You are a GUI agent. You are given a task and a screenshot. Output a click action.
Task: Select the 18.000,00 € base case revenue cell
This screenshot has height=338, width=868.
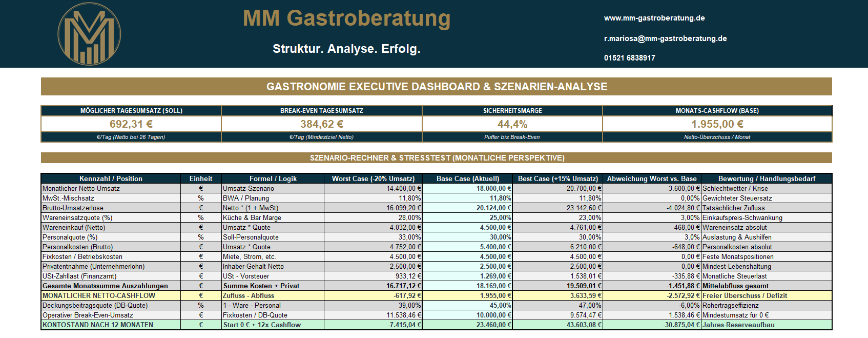(468, 189)
